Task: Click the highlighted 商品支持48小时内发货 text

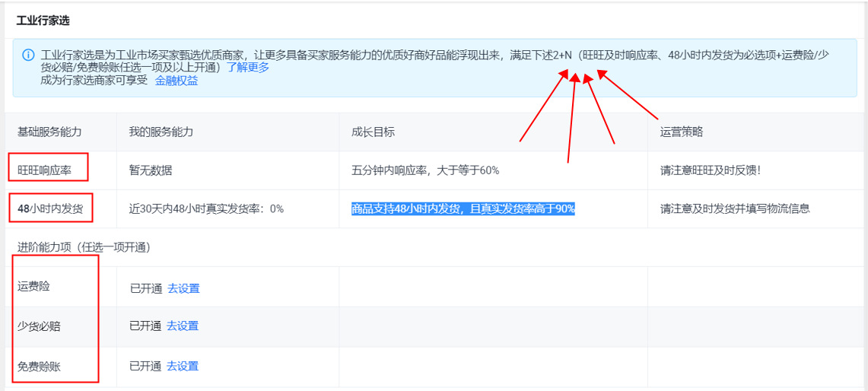Action: point(463,208)
